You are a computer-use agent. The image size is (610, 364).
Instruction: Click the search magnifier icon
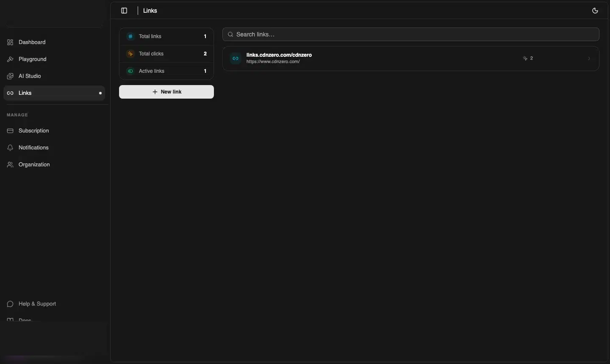[x=230, y=34]
